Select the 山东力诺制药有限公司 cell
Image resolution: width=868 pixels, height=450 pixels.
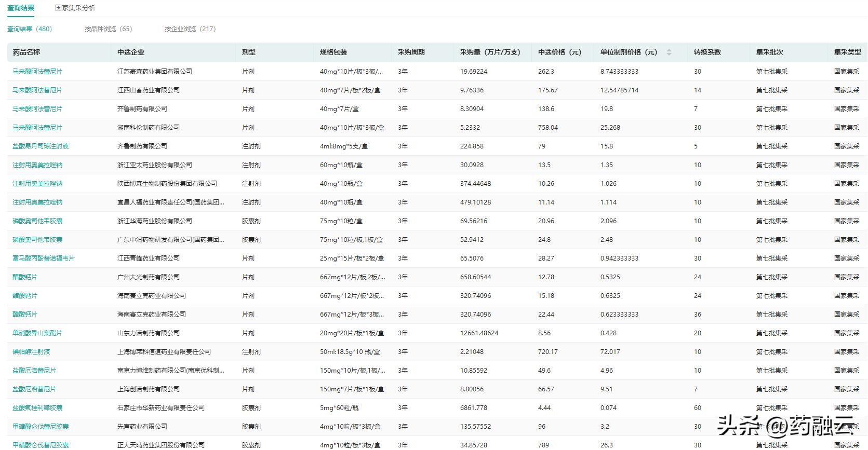click(x=149, y=333)
